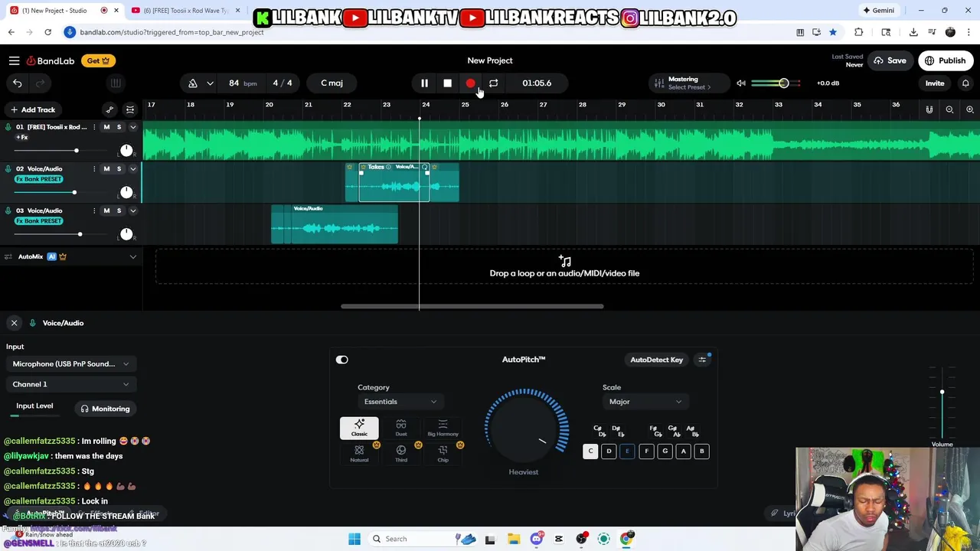Viewport: 980px width, 551px height.
Task: Open options menu for track 02
Action: click(94, 168)
